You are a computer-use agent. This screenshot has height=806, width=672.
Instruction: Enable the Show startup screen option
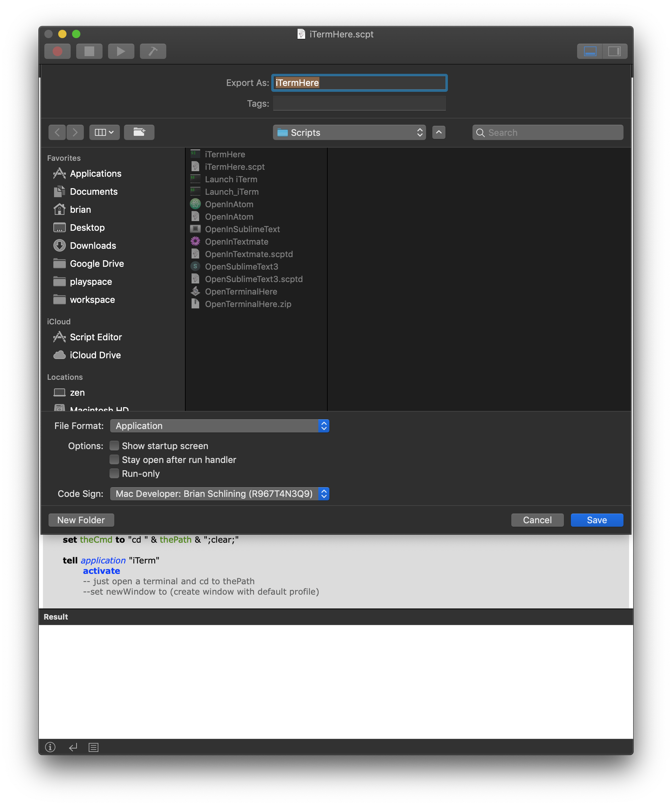(x=114, y=446)
